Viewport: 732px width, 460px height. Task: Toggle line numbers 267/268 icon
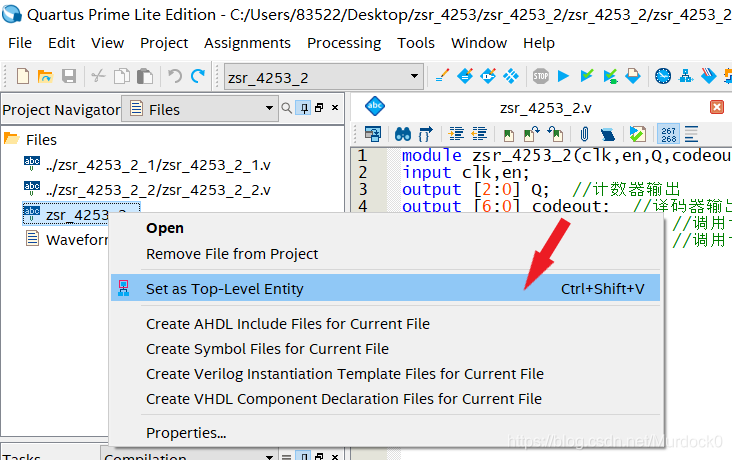[668, 134]
